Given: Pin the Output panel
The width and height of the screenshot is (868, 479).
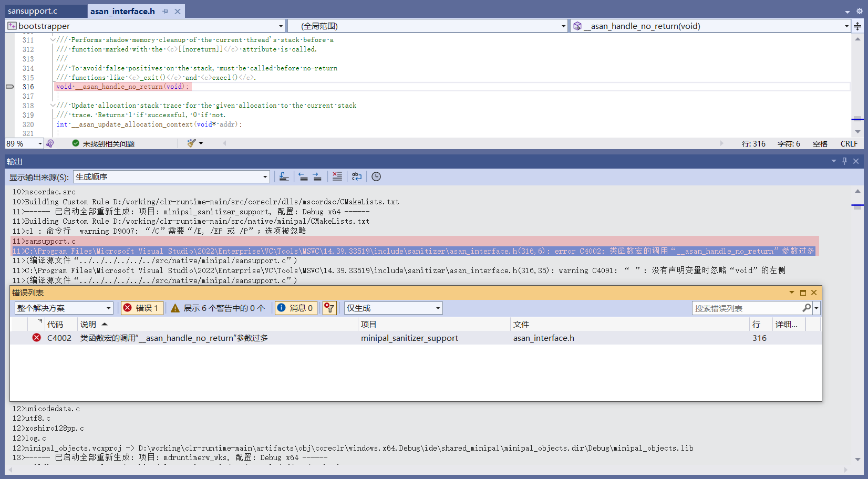Looking at the screenshot, I should 844,161.
